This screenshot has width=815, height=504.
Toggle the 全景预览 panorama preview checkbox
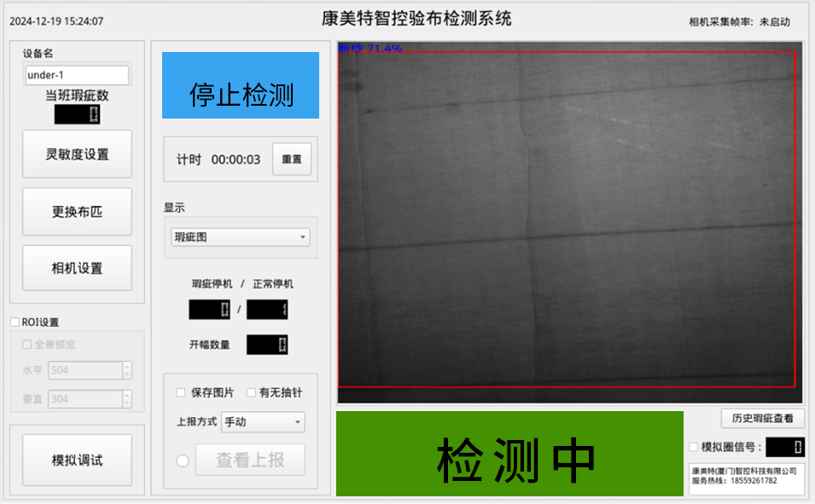[26, 344]
